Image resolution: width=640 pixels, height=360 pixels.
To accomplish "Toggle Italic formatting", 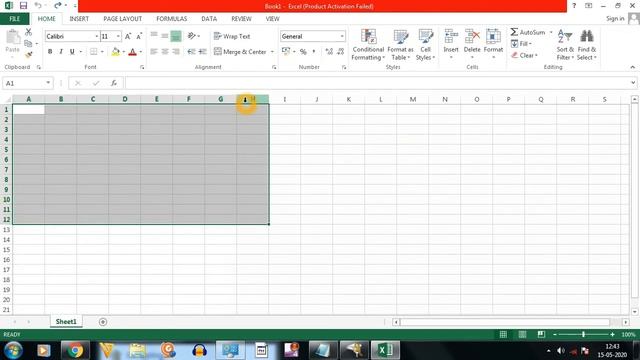I will click(61, 51).
